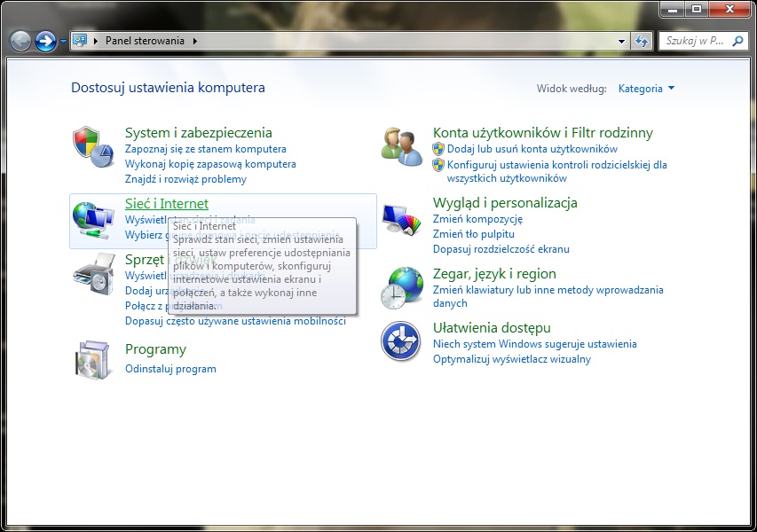Click Panel sterowania breadcrumb
Screen dimensions: 757x532
click(x=145, y=41)
